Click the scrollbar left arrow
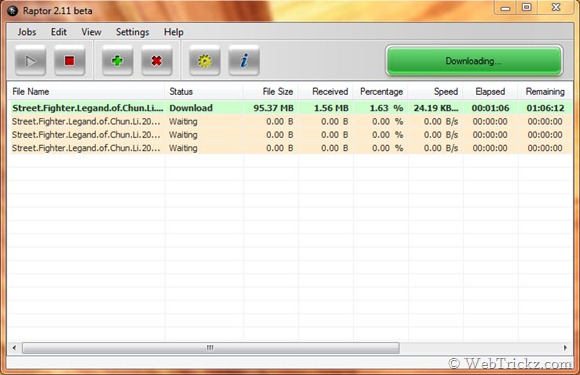Screen dimensions: 580x375 [14, 348]
